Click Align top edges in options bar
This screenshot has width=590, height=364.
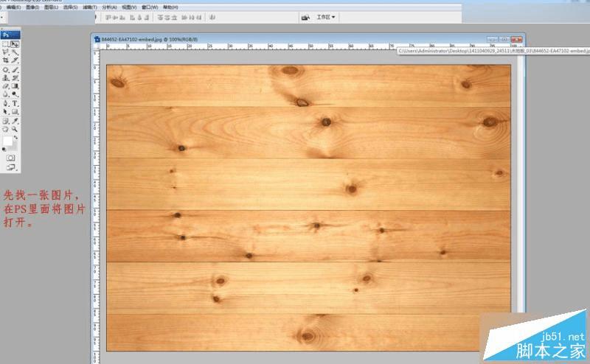point(108,17)
